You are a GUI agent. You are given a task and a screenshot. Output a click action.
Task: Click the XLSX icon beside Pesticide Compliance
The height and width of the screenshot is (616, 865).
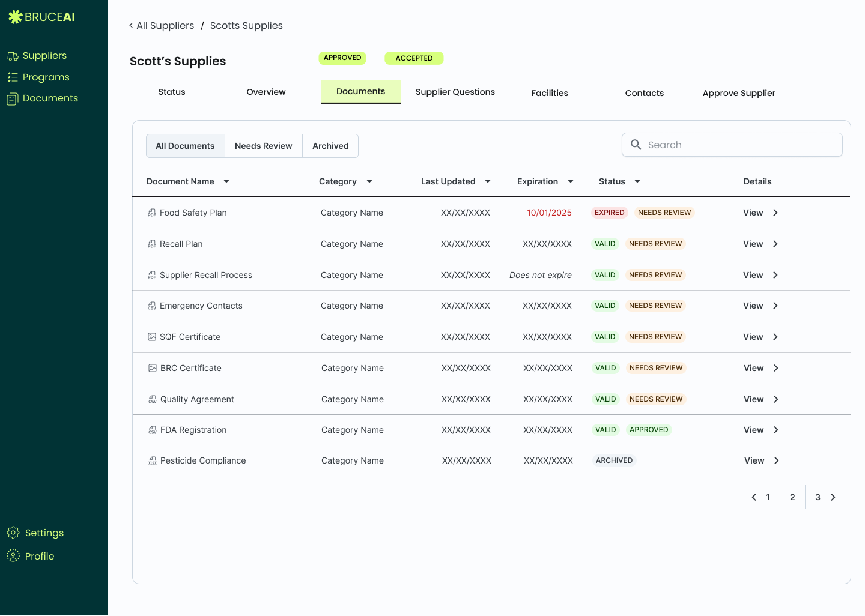point(153,461)
